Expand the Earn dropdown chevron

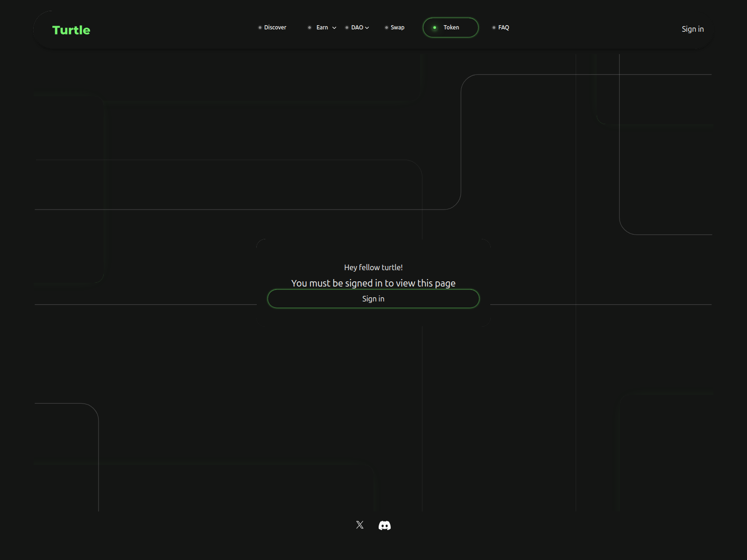pos(333,28)
